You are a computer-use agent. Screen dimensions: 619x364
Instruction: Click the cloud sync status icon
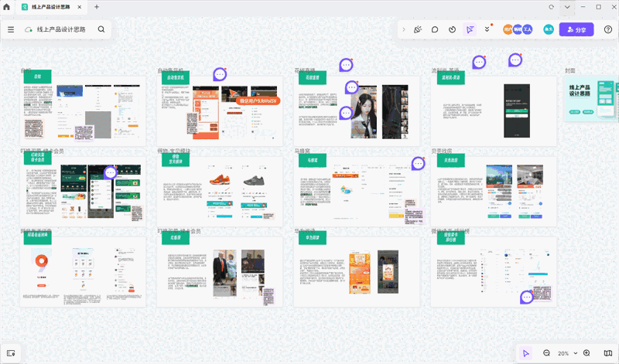pos(28,29)
